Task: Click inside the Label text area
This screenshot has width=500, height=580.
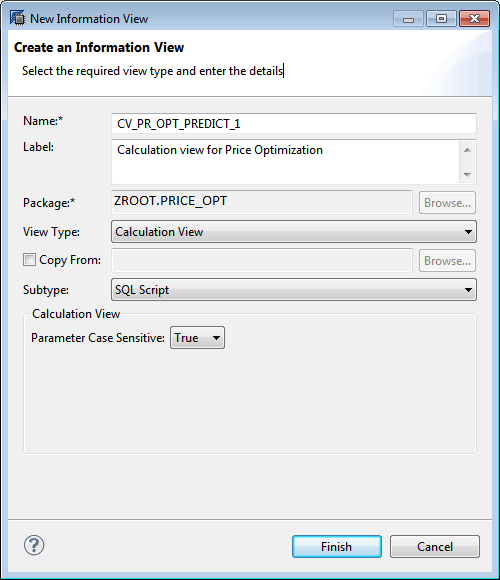Action: click(x=285, y=162)
